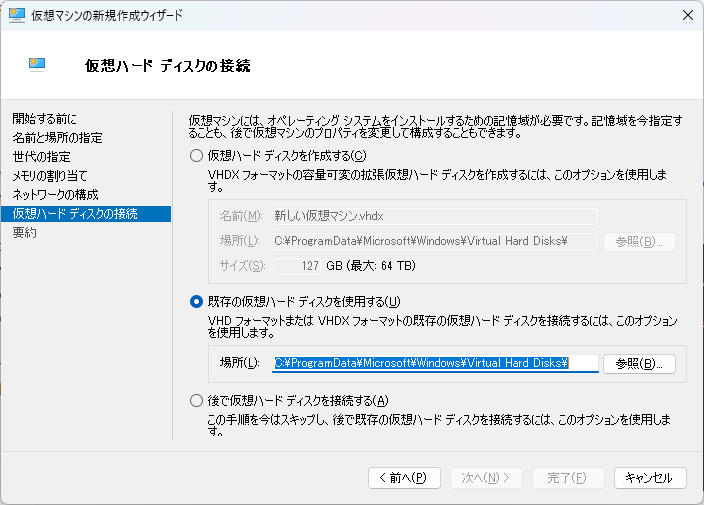Go to the 要約 step
Screen dimensions: 704x505
tap(25, 233)
